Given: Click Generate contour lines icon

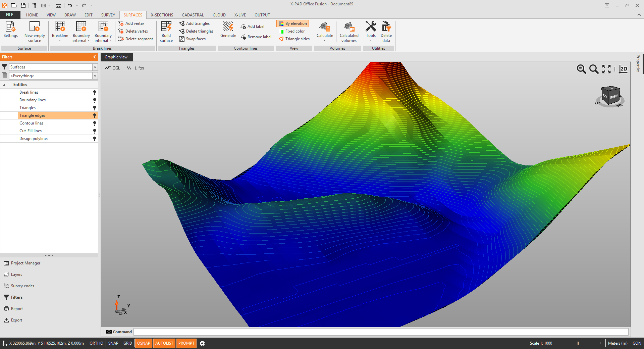Looking at the screenshot, I should pos(228,27).
